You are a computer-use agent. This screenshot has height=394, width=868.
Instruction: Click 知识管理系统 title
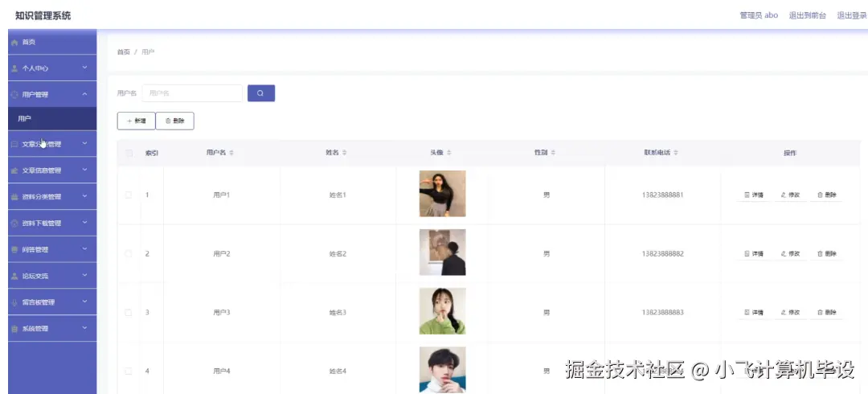(43, 15)
